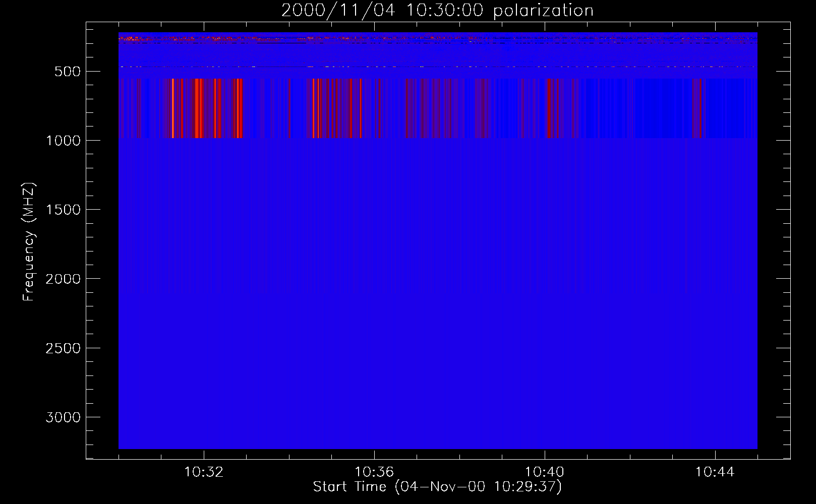The image size is (816, 504).
Task: Click the 1000 frequency tick label
Action: click(x=63, y=141)
